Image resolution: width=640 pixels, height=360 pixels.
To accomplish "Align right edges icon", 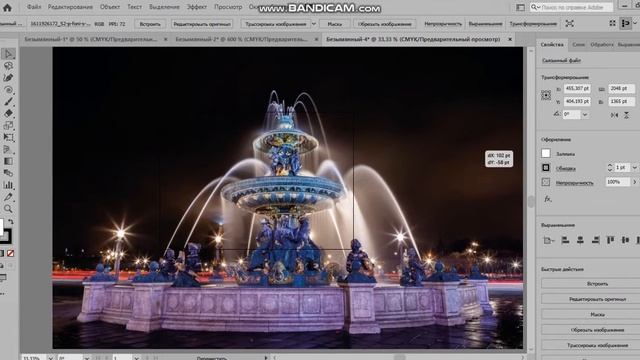I will [x=596, y=240].
